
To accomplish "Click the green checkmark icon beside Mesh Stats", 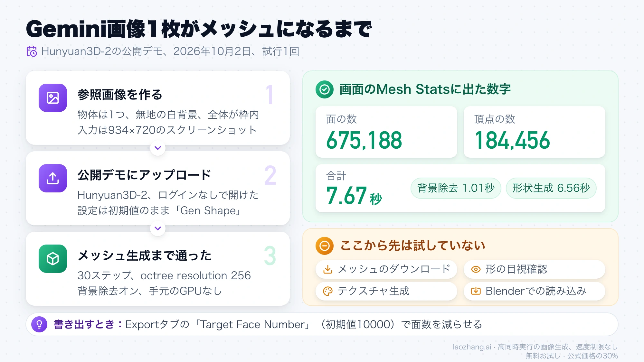I will (x=325, y=89).
